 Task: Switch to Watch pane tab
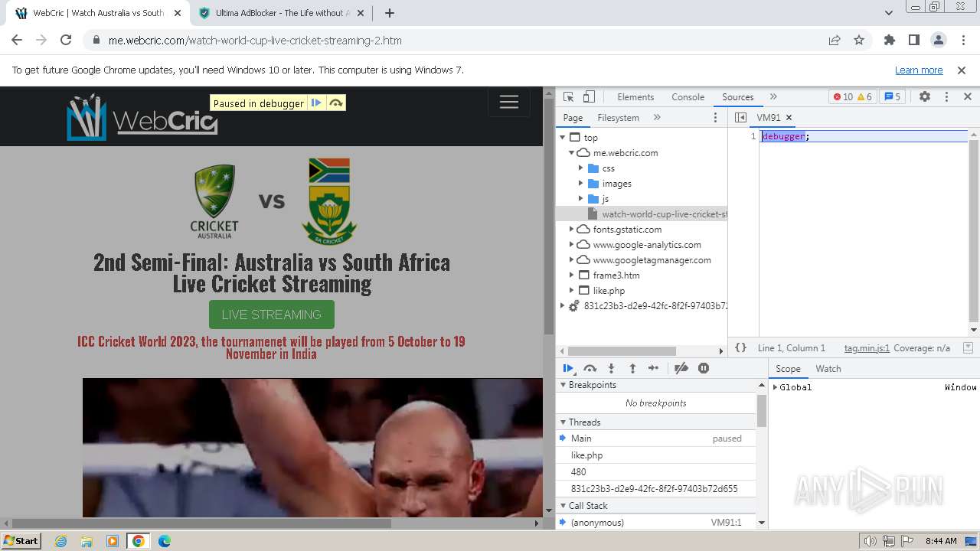(x=828, y=368)
